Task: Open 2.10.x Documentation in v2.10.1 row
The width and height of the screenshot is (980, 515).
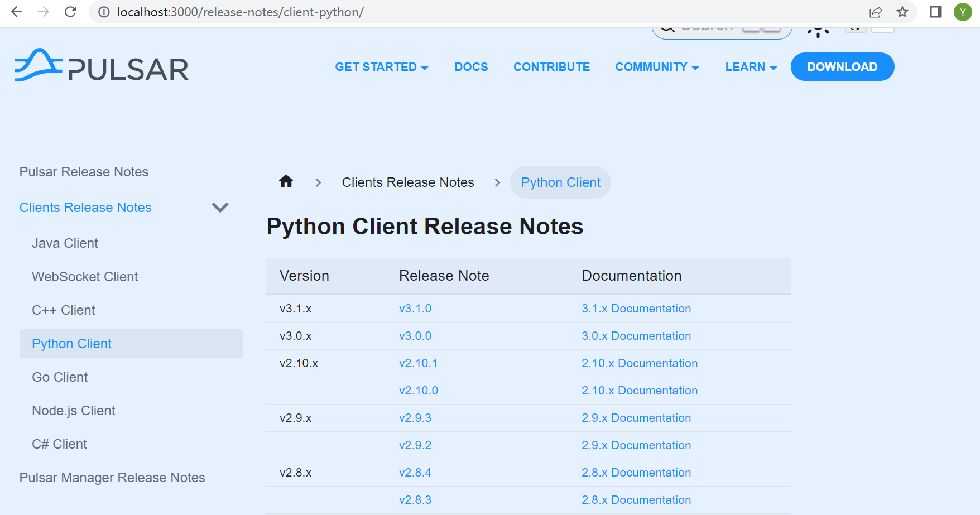Action: (x=640, y=363)
